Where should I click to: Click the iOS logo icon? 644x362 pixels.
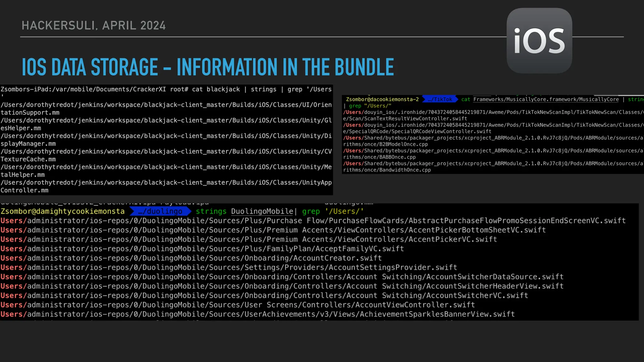coord(539,41)
